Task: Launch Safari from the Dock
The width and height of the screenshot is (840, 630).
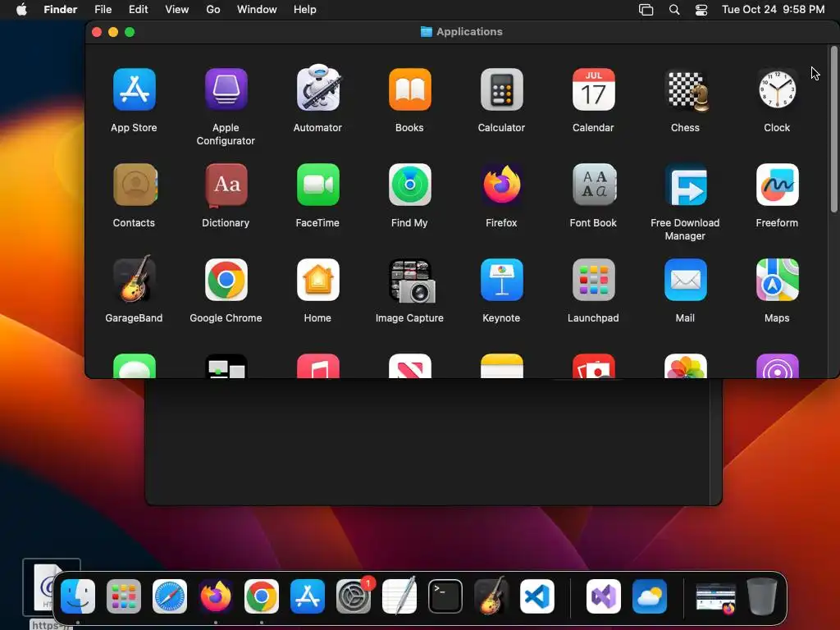Action: pos(170,596)
